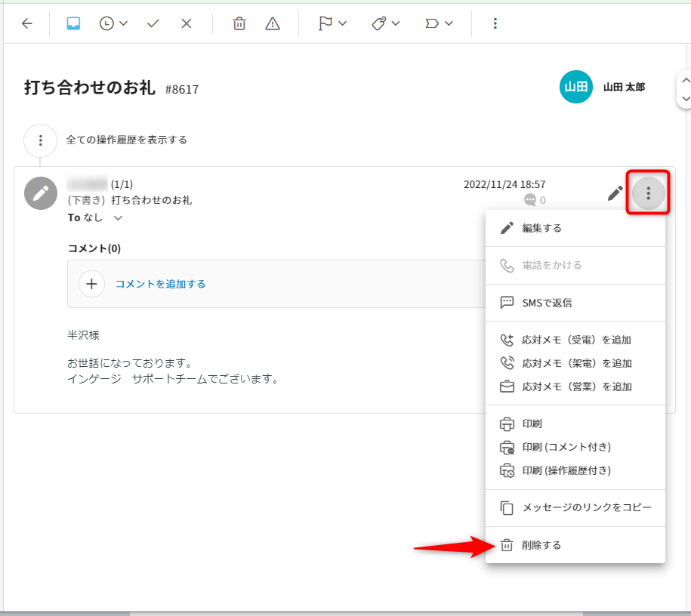Click the X icon in toolbar
The image size is (691, 616).
[187, 23]
